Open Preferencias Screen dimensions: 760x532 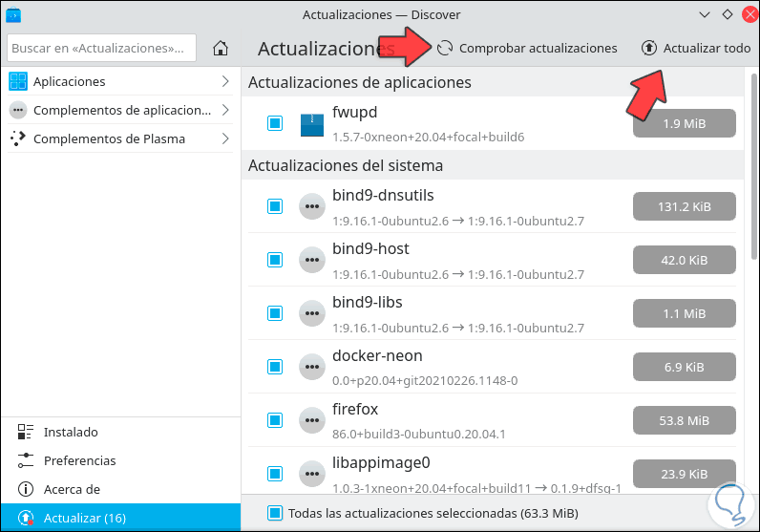point(120,460)
